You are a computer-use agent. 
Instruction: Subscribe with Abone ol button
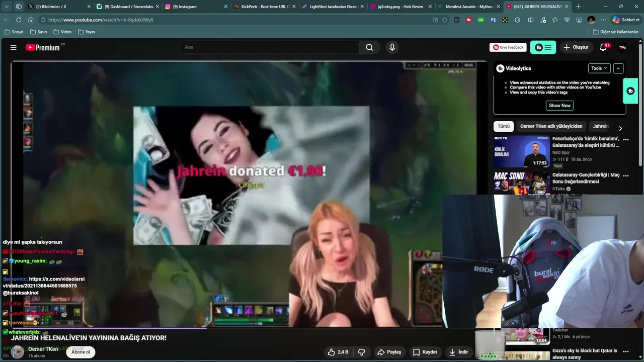(80, 352)
